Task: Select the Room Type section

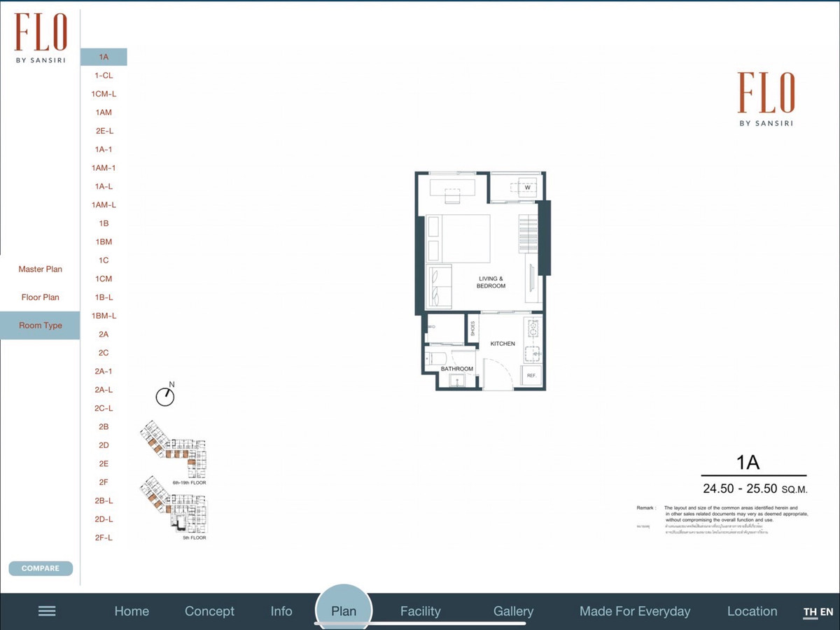Action: click(40, 325)
